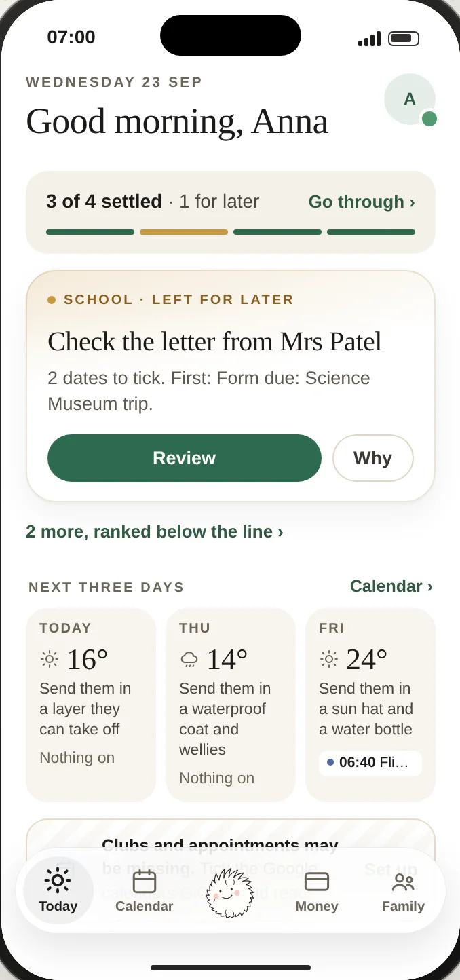
Task: Open the profile avatar labeled A
Action: [x=410, y=99]
